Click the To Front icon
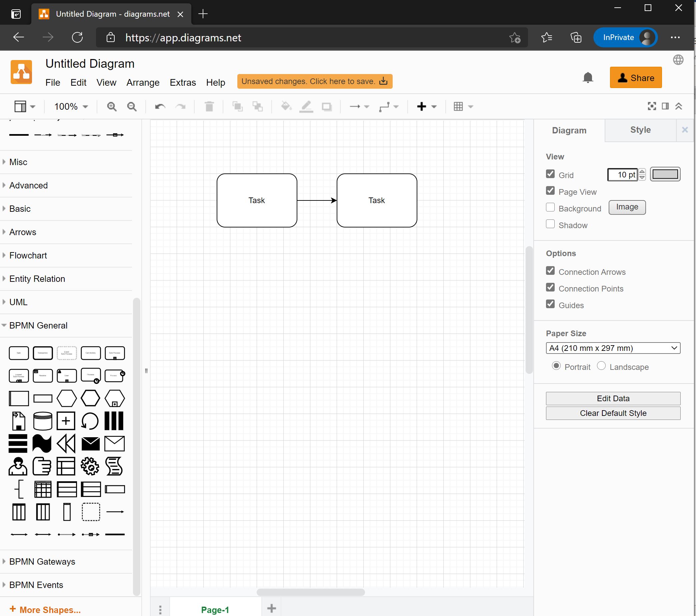 pyautogui.click(x=237, y=107)
